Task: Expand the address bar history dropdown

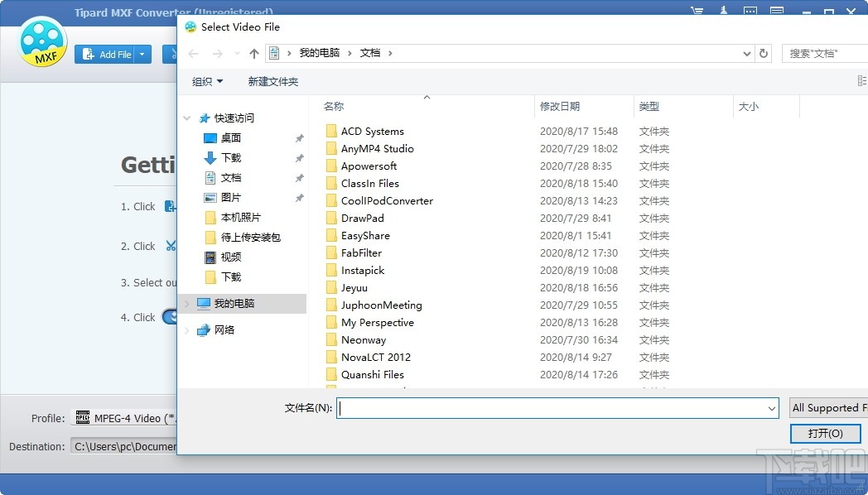Action: coord(747,53)
